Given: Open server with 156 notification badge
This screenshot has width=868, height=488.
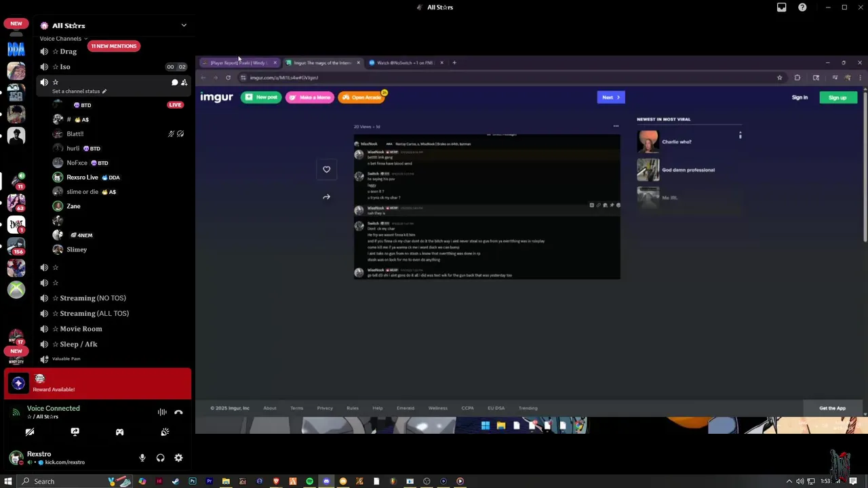Looking at the screenshot, I should [x=16, y=246].
